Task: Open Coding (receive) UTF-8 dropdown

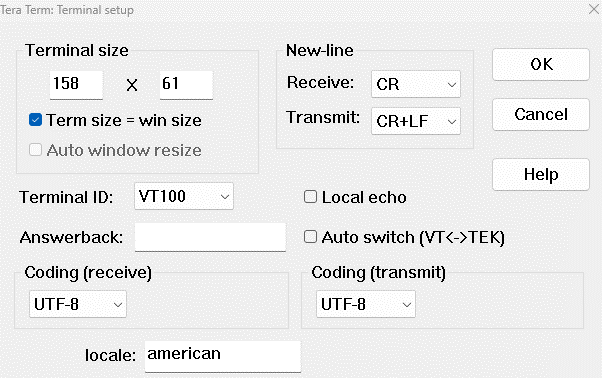Action: [78, 304]
